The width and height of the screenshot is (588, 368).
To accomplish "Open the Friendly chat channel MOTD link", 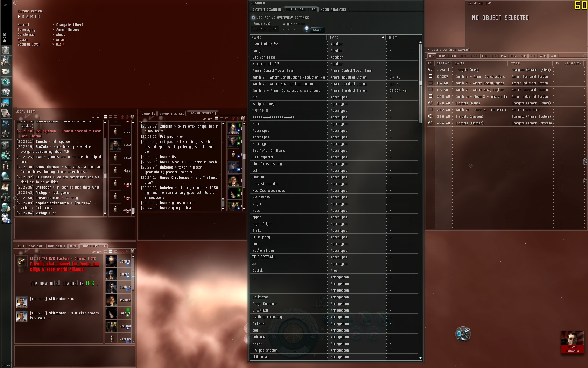I will 64,266.
